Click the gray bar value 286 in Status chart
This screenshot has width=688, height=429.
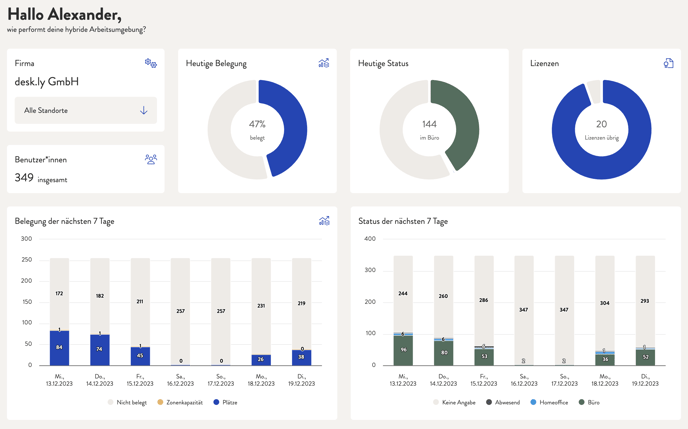484,300
